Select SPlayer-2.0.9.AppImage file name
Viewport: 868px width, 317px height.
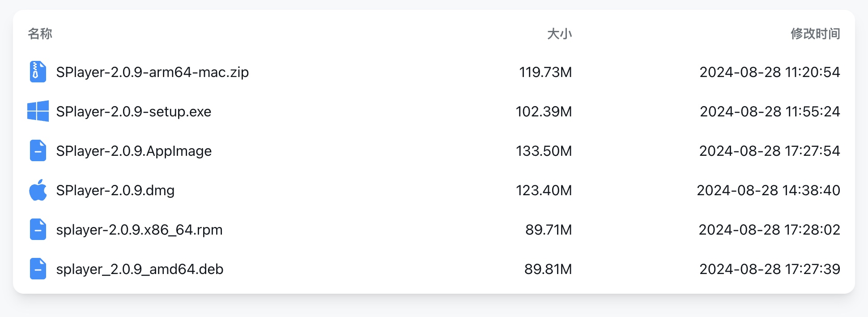pyautogui.click(x=134, y=151)
